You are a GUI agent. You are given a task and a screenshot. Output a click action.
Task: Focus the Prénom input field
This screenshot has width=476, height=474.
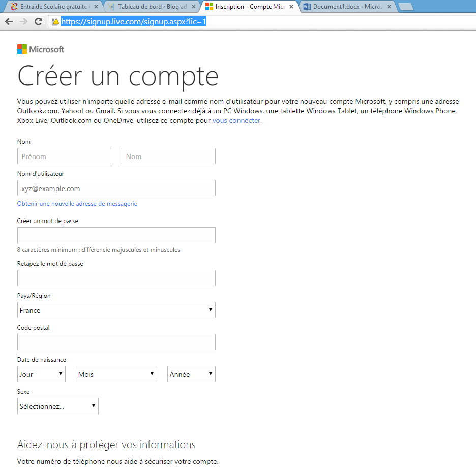pyautogui.click(x=64, y=156)
